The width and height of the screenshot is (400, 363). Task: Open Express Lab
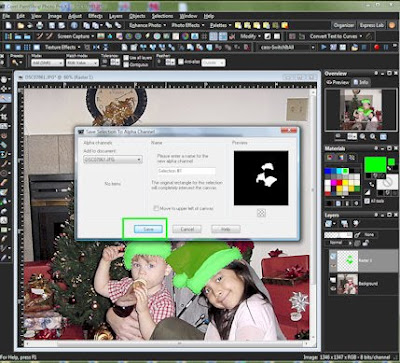(371, 25)
